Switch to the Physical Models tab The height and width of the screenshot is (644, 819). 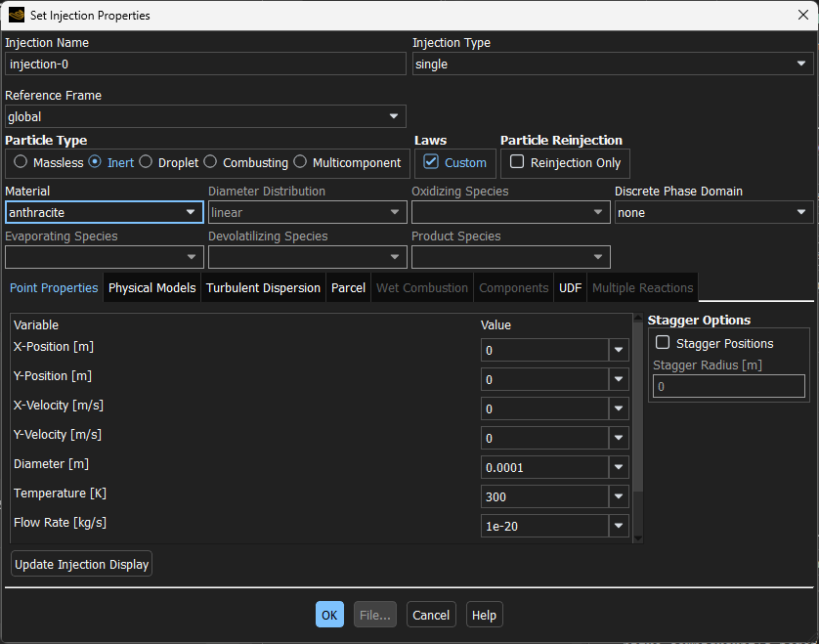coord(151,287)
